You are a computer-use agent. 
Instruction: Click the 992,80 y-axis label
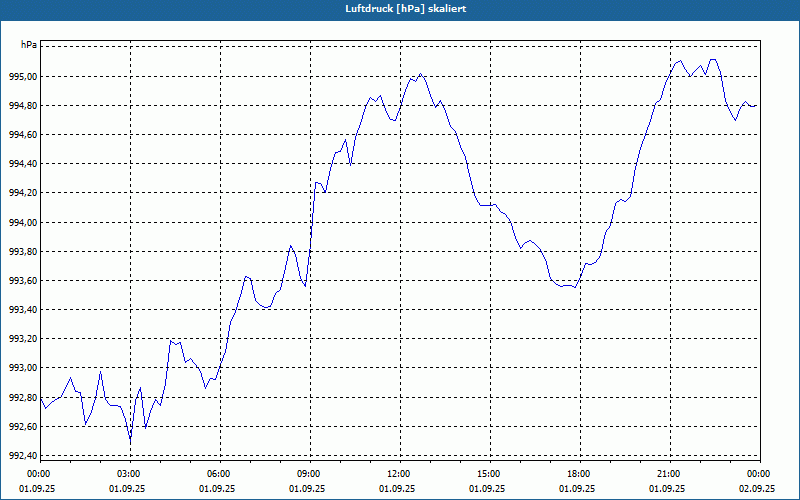[23, 397]
